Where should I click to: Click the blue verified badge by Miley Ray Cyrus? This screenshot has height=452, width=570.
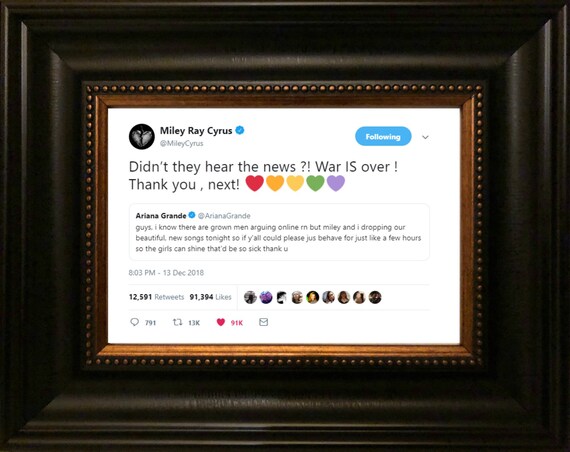coord(240,130)
